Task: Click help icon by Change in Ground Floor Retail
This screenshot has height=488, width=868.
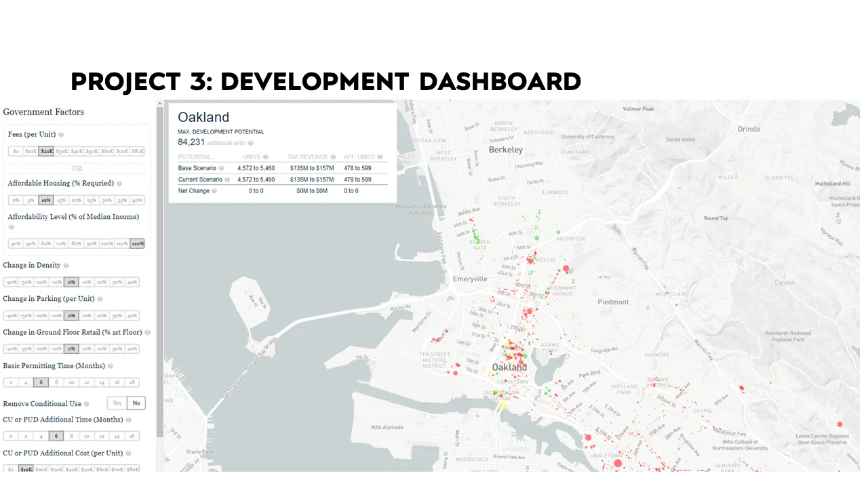Action: tap(148, 333)
